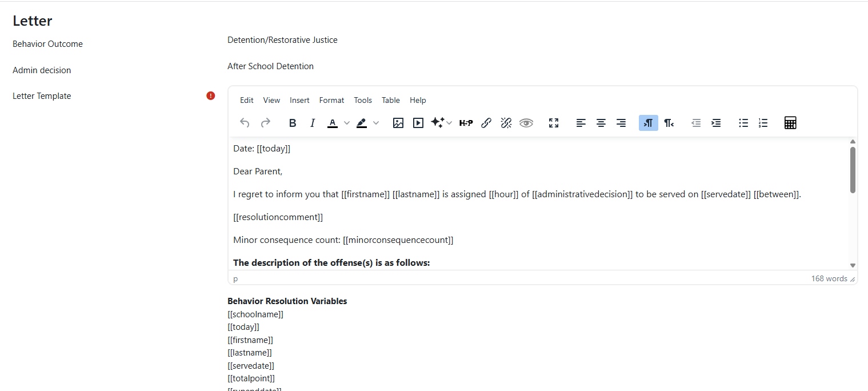
Task: Toggle italic formatting
Action: coord(312,123)
